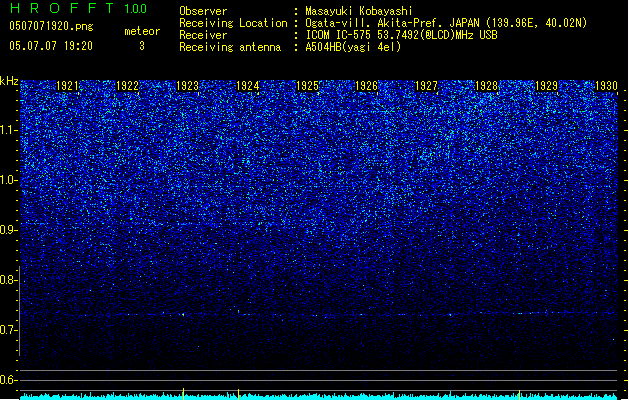Click the 1923 time marker
Viewport: 629px width, 400px height.
(187, 86)
